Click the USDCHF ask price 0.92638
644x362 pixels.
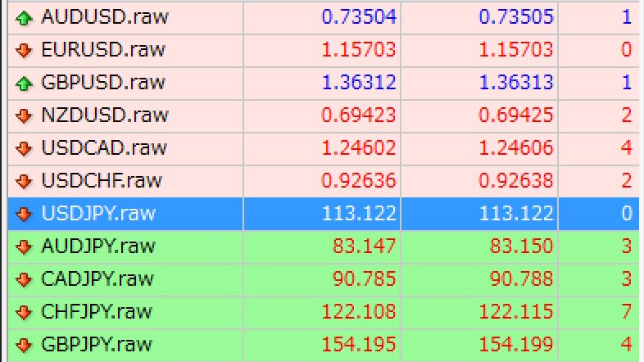[x=516, y=180]
